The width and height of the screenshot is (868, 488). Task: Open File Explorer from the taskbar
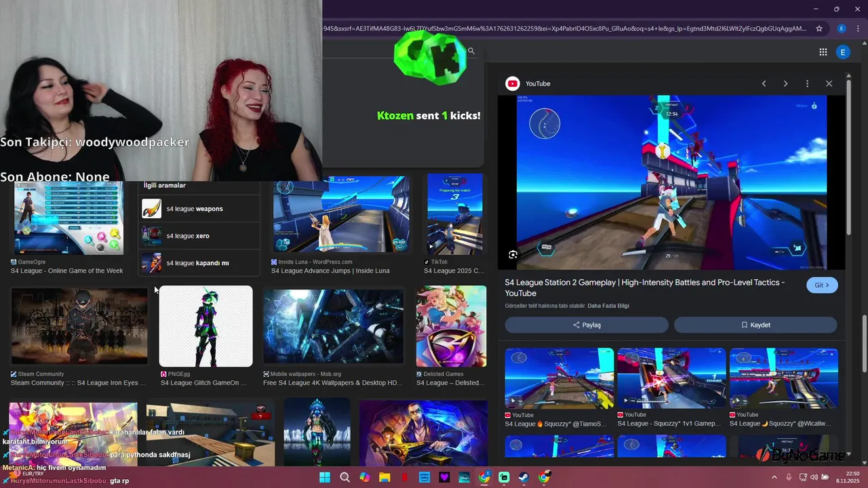pos(384,477)
